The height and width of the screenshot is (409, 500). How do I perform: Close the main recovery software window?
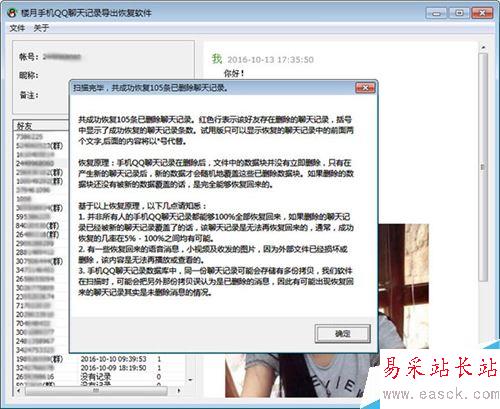pos(482,13)
